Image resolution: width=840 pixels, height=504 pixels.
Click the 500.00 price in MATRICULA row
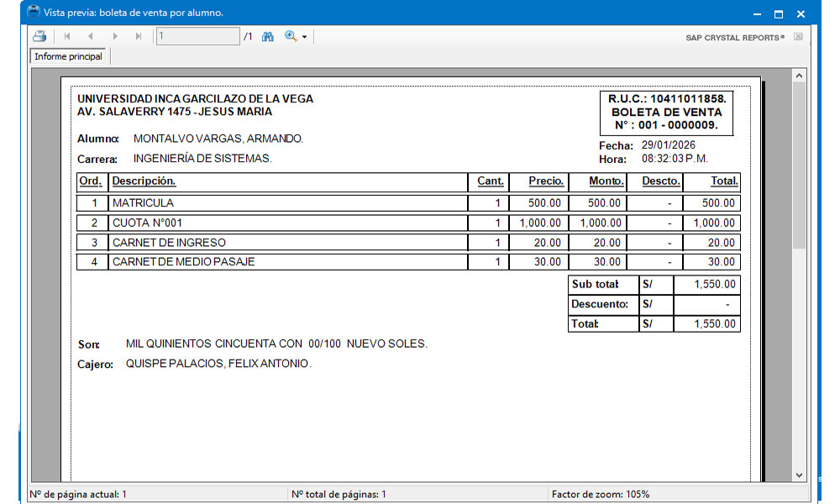544,203
